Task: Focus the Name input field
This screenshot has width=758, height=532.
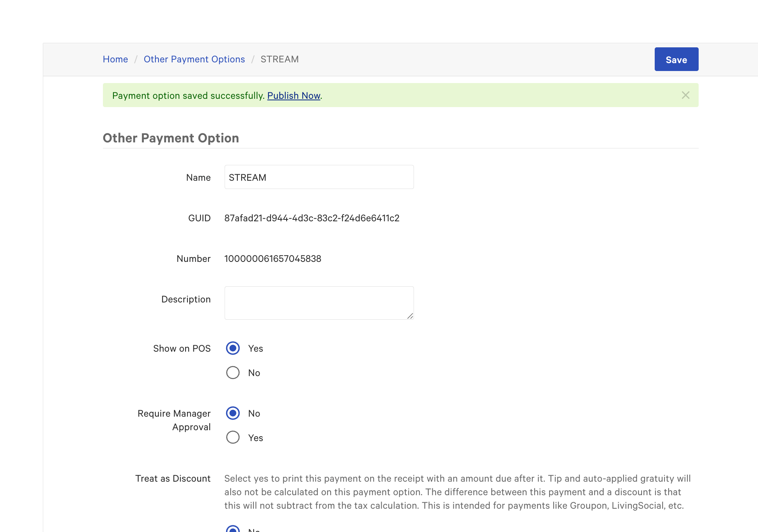Action: tap(319, 177)
